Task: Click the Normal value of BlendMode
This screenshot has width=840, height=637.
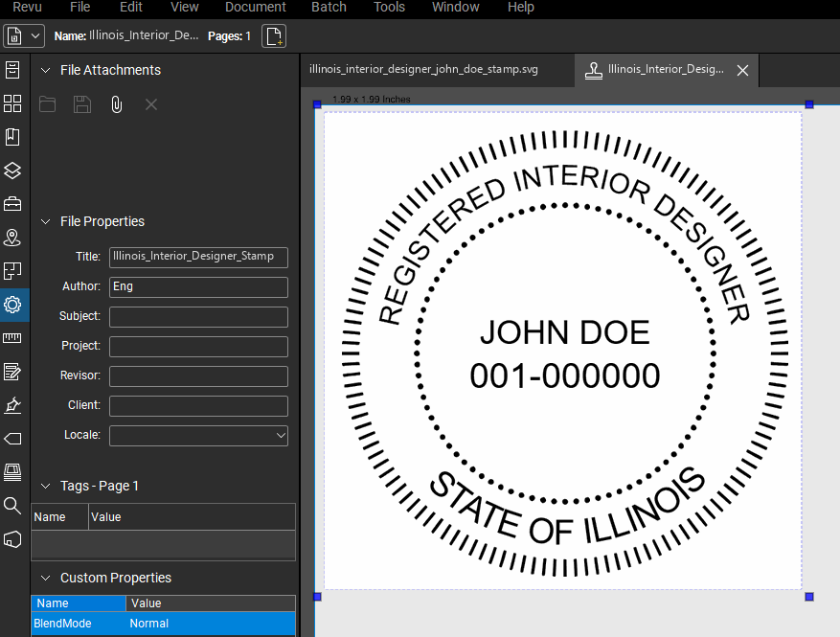Action: click(x=211, y=624)
